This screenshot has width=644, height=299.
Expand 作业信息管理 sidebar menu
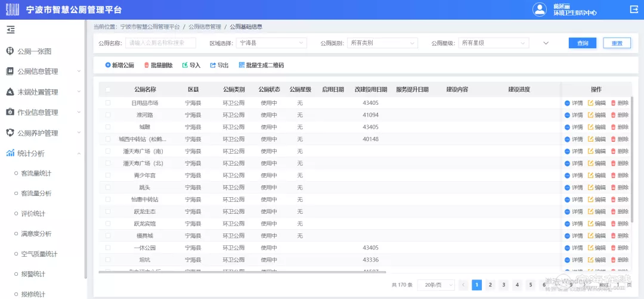point(44,113)
